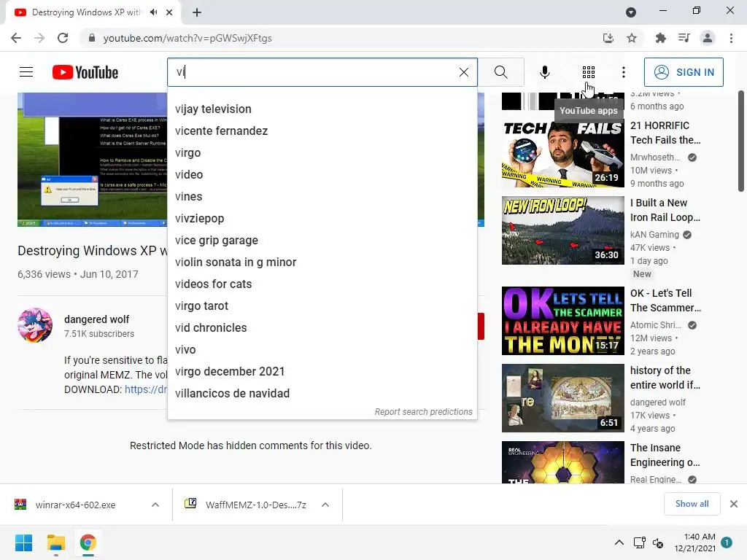Go forward in browser history

point(39,38)
